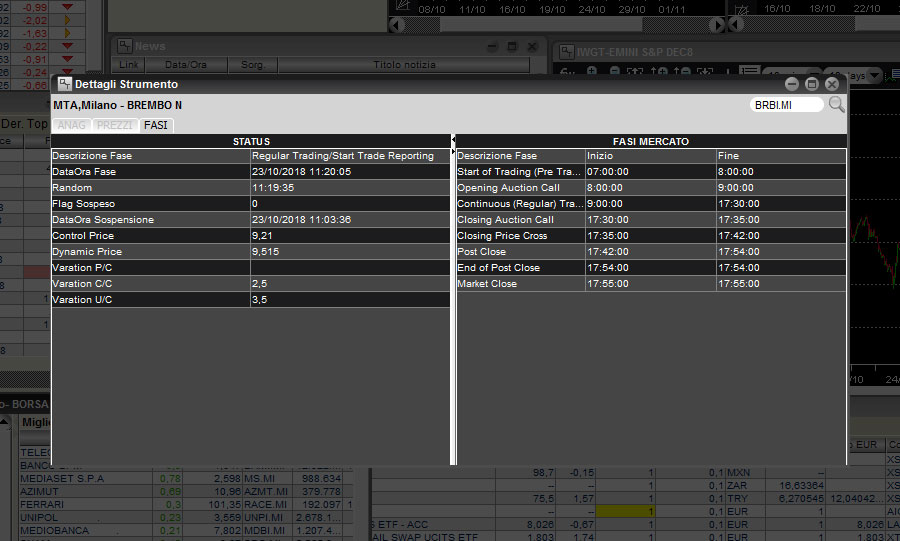Click the orange arrow next to -1,63
The width and height of the screenshot is (900, 541).
click(x=67, y=33)
